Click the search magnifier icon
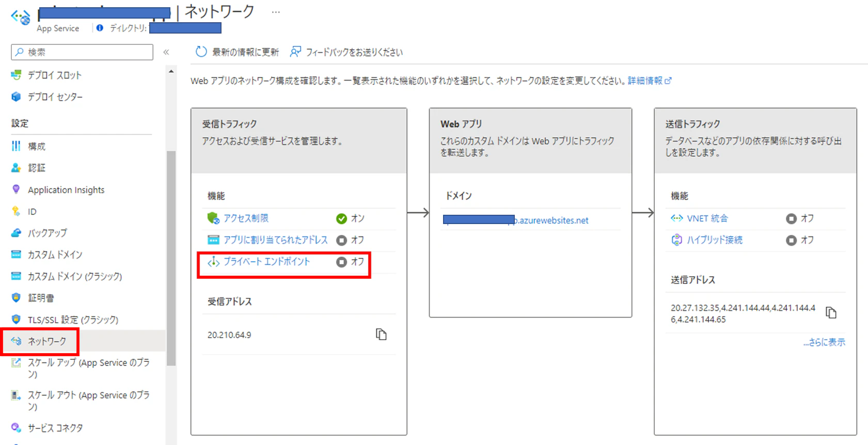This screenshot has width=868, height=445. (x=20, y=52)
